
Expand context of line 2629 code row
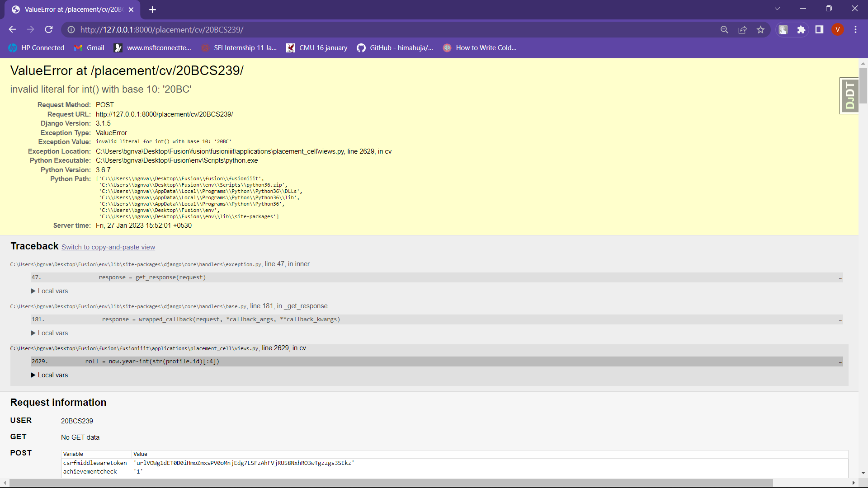click(x=840, y=362)
